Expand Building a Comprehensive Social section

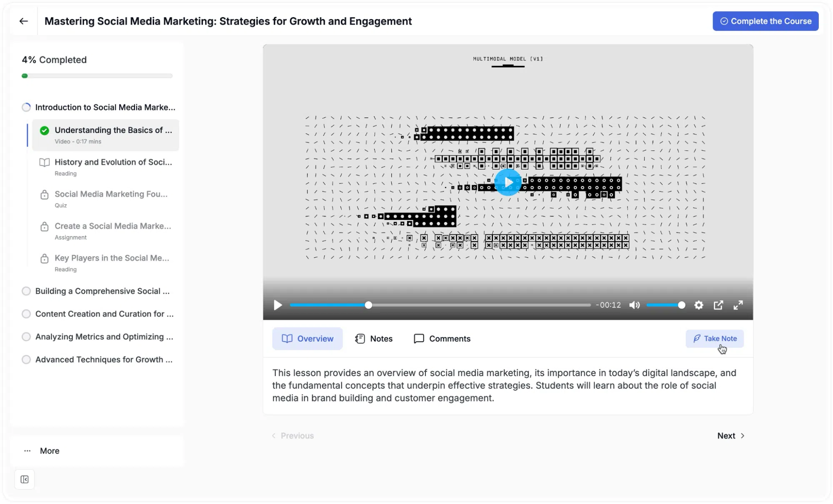96,291
